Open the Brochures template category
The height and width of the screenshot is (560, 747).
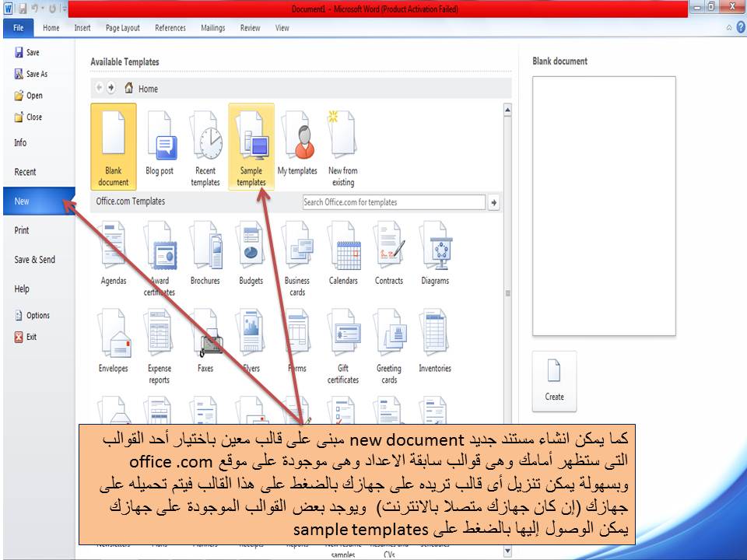pos(205,253)
